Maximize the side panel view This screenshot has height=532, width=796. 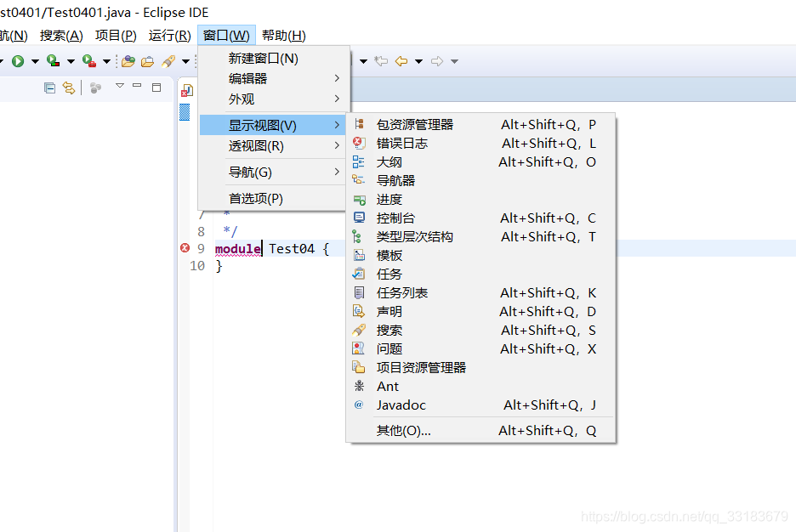tap(156, 88)
